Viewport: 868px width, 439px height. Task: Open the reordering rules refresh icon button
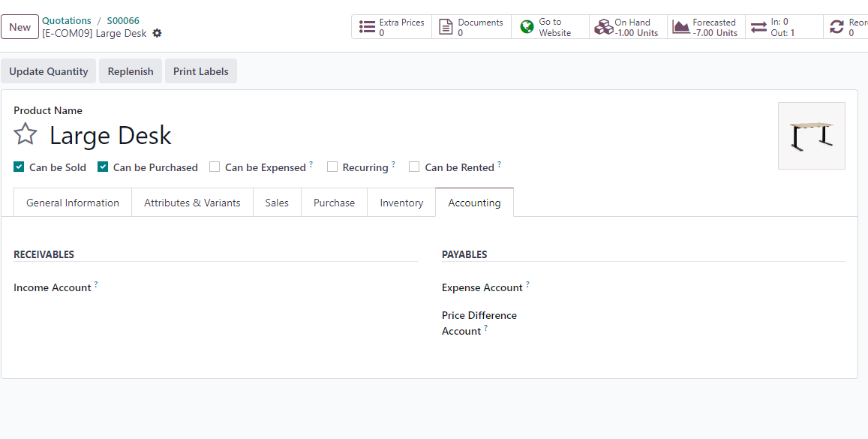[845, 27]
